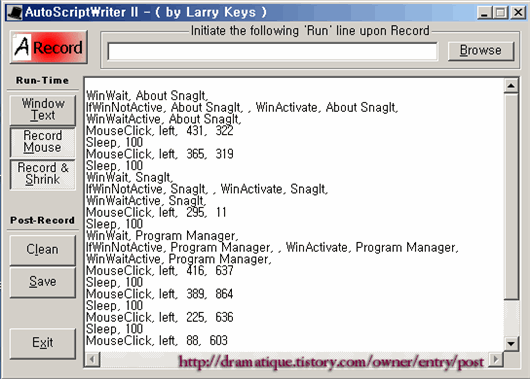Viewport: 530px width, 379px height.
Task: Click line 'IfWinNotActive, About SnagIt, , WinActivate'
Action: click(x=242, y=108)
